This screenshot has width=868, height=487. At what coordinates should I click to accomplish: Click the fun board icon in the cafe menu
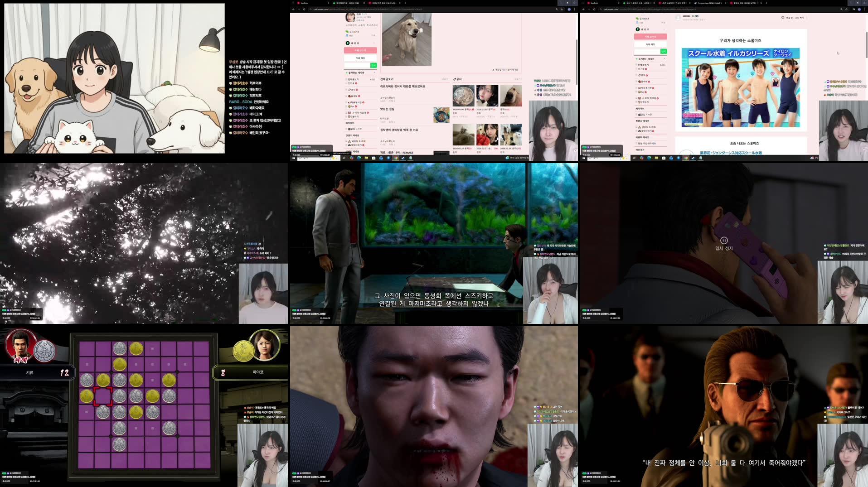coord(639,92)
